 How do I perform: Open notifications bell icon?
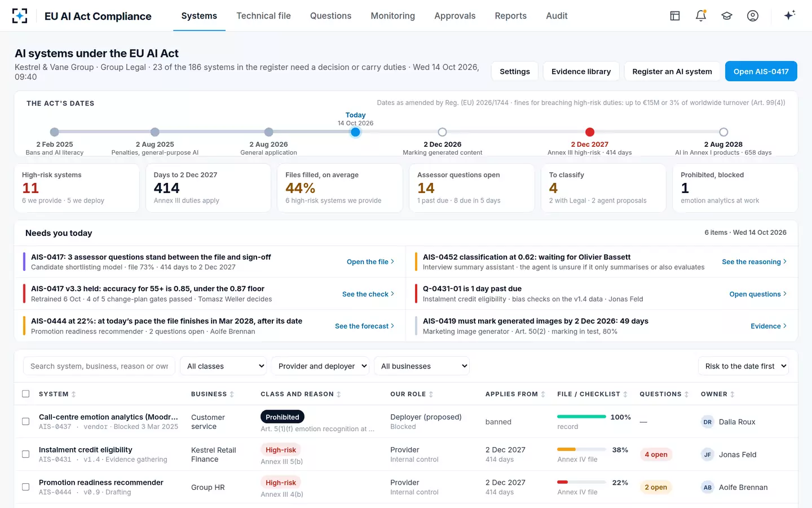coord(701,16)
